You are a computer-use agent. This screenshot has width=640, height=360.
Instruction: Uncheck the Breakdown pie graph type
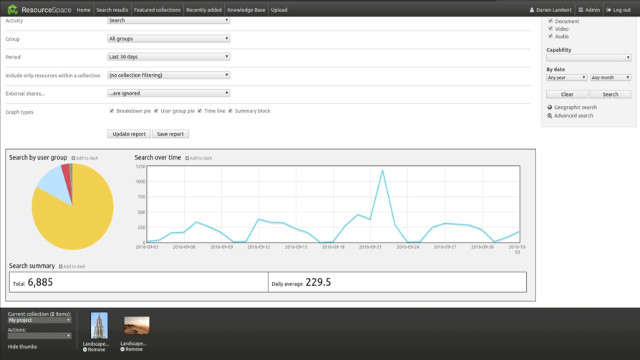(x=111, y=111)
